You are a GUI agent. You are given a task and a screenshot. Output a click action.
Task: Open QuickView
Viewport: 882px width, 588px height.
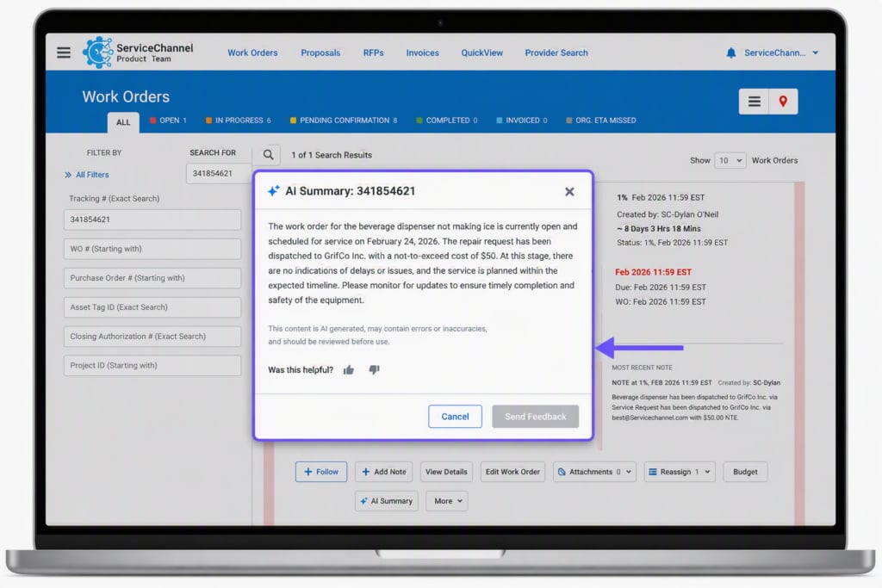[x=482, y=53]
